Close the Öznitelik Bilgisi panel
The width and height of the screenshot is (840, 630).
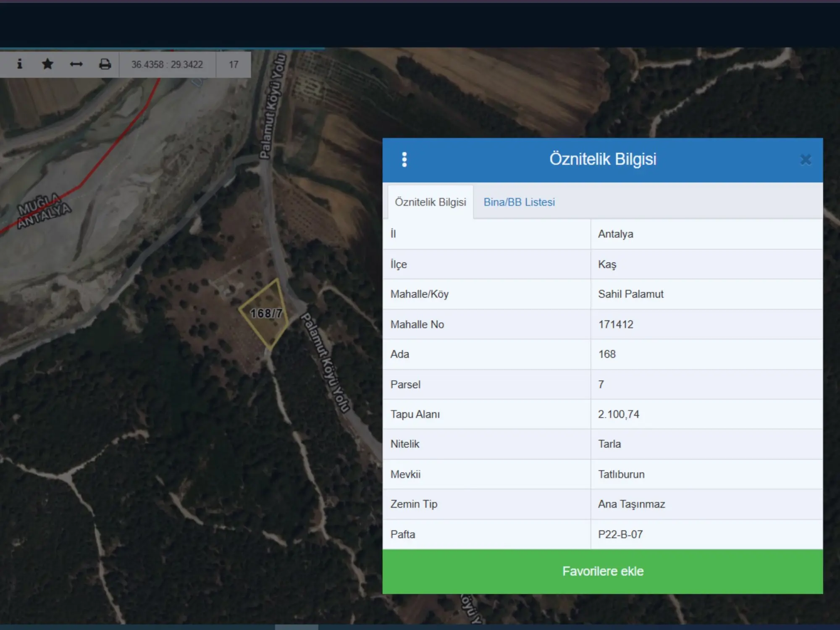click(x=806, y=160)
